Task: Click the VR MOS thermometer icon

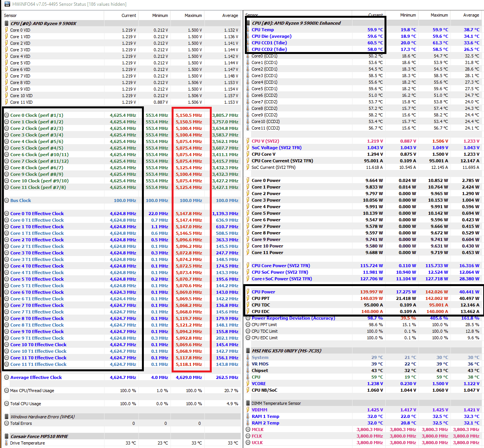Action: [x=248, y=364]
